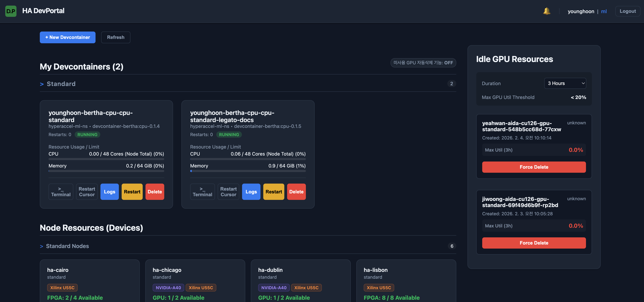Create a new devcontainer

[67, 37]
